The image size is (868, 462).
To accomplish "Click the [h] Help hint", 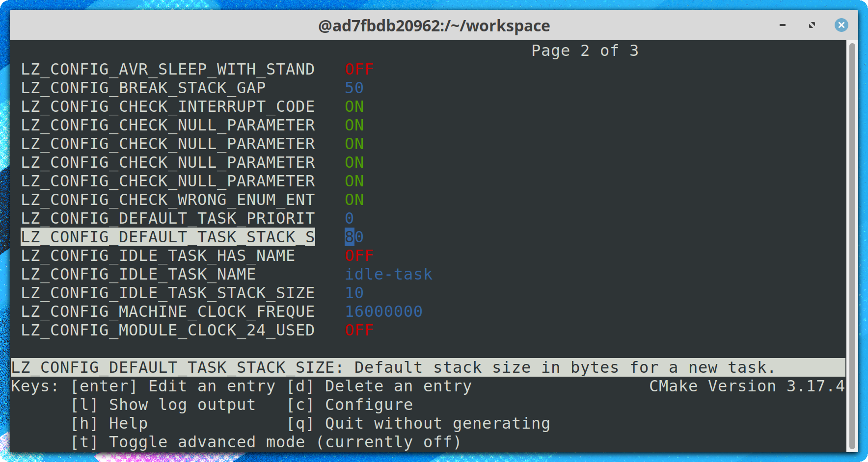I will coord(109,423).
